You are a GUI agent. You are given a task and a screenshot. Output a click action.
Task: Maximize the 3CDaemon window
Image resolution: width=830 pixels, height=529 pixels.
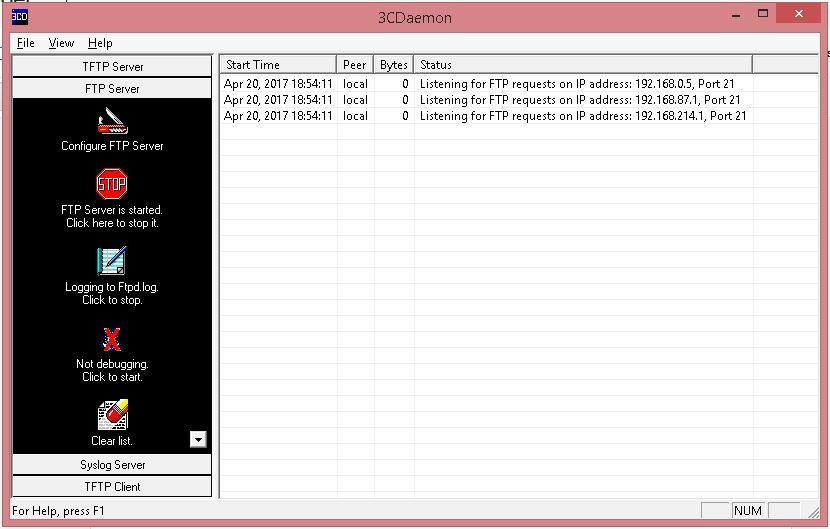[x=763, y=14]
